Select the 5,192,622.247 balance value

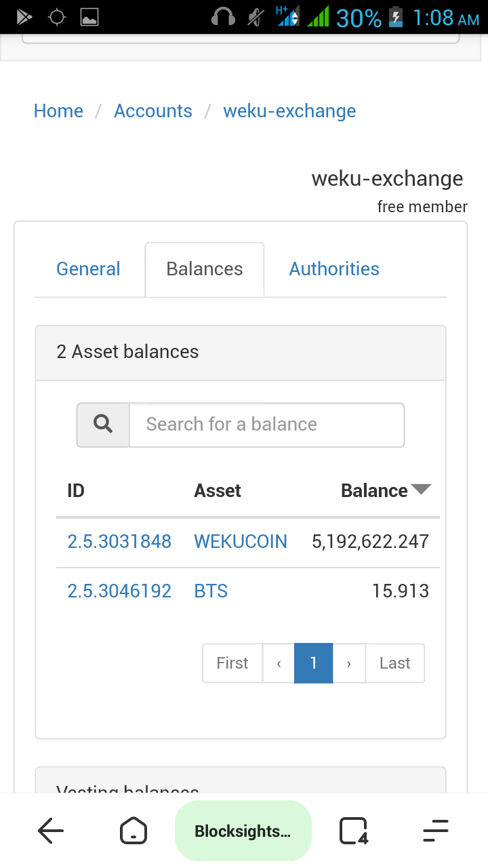point(371,541)
